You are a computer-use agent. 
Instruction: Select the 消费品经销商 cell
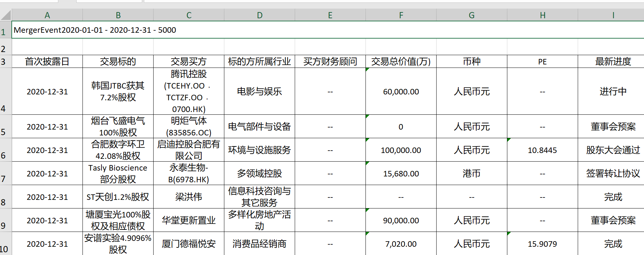point(260,244)
